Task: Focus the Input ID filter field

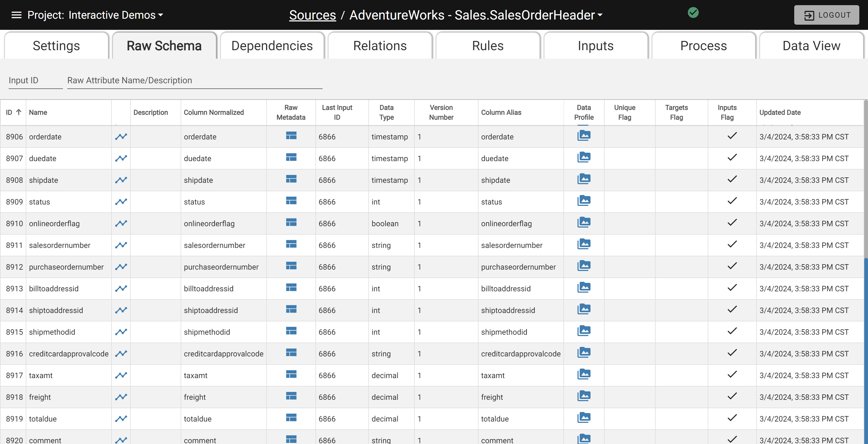Action: pos(35,81)
